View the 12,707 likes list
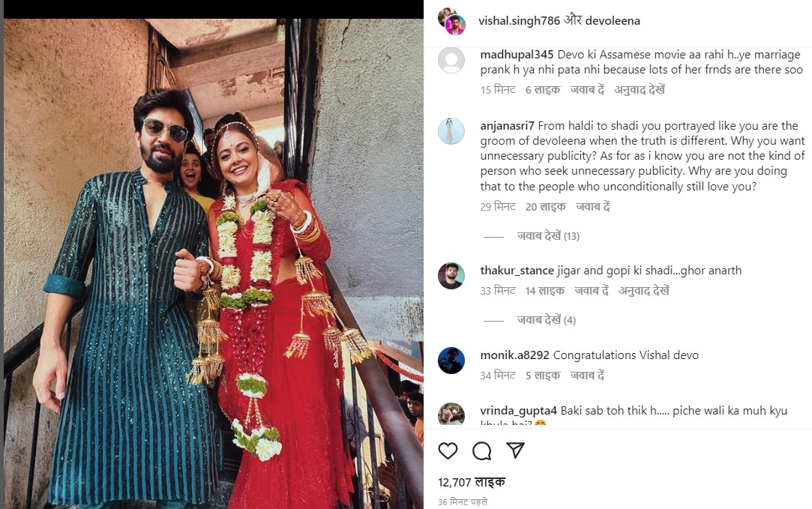The width and height of the screenshot is (812, 509). tap(471, 482)
